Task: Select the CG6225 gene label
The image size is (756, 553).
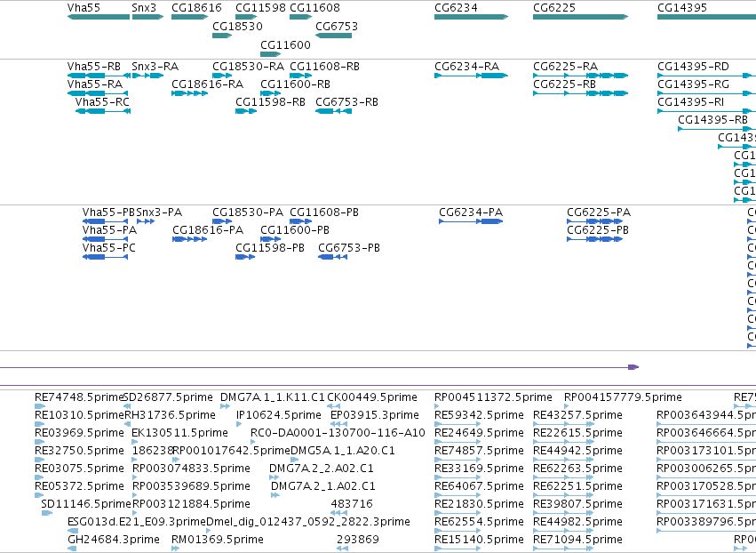Action: pyautogui.click(x=554, y=8)
